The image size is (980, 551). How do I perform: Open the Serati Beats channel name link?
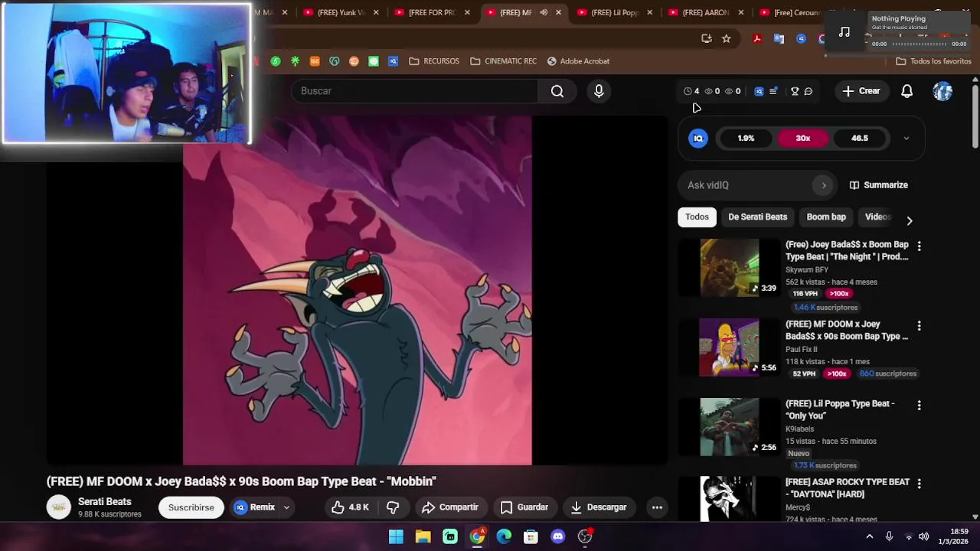pos(104,502)
